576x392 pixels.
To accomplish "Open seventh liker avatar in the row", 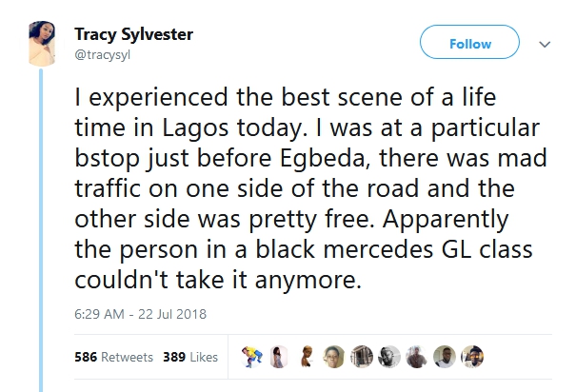I will (x=416, y=356).
